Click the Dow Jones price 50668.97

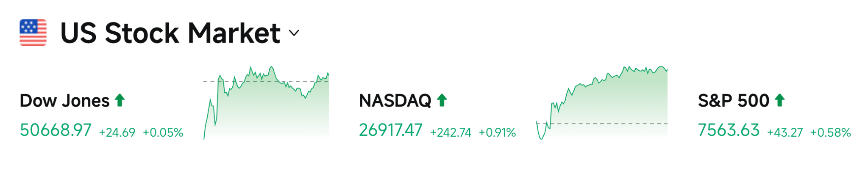[x=56, y=130]
